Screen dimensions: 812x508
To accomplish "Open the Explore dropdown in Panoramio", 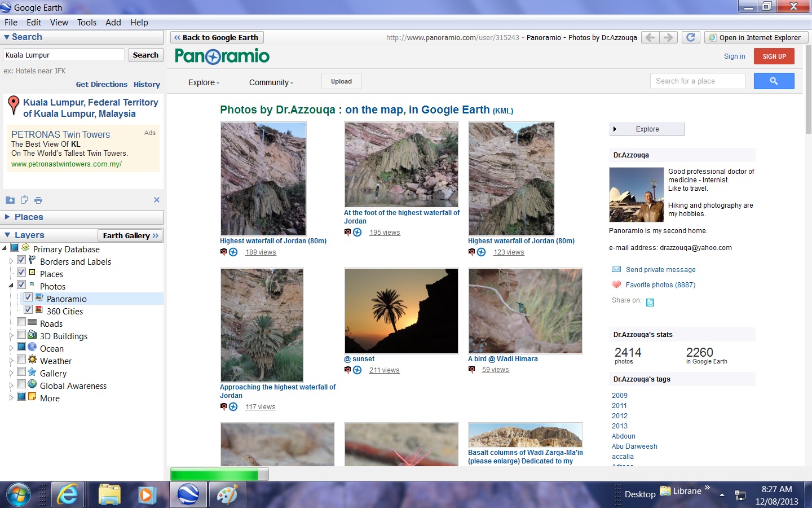I will tap(204, 82).
